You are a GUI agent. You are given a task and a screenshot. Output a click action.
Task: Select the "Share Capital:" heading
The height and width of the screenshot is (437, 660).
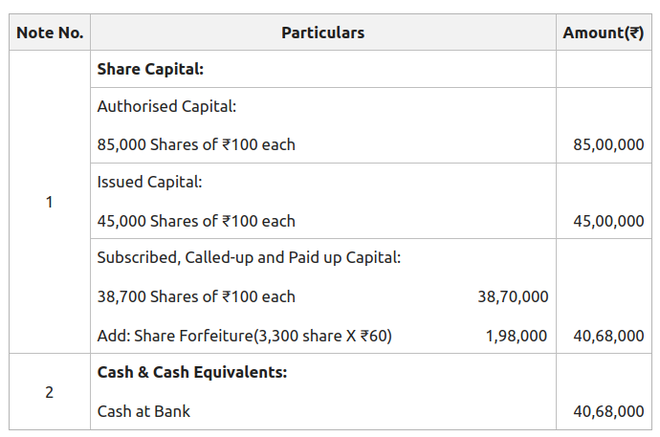[150, 70]
